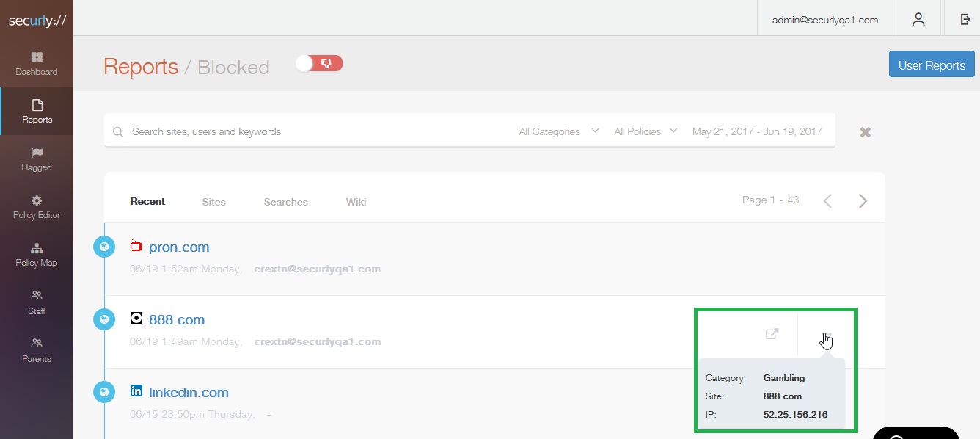980x439 pixels.
Task: Open the Flagged section in sidebar
Action: [x=37, y=159]
